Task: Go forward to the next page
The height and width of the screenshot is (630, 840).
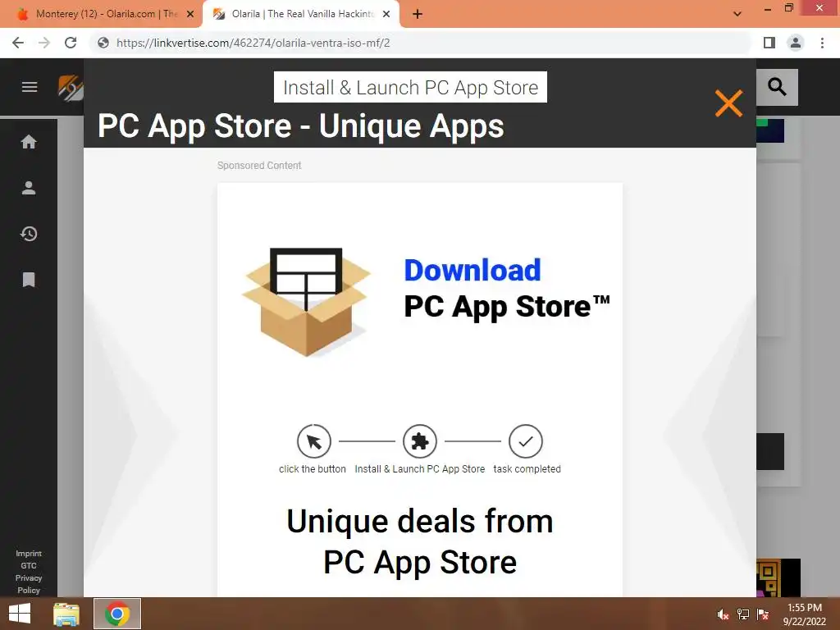Action: tap(44, 43)
